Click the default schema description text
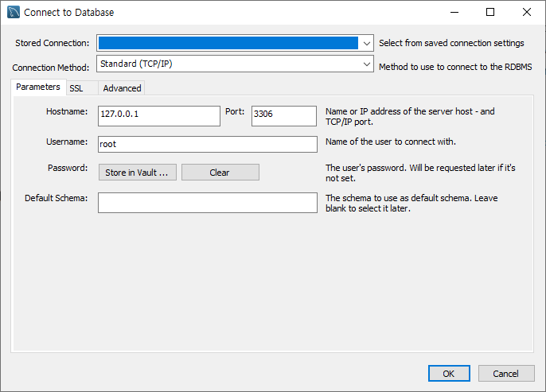The image size is (546, 392). (411, 203)
